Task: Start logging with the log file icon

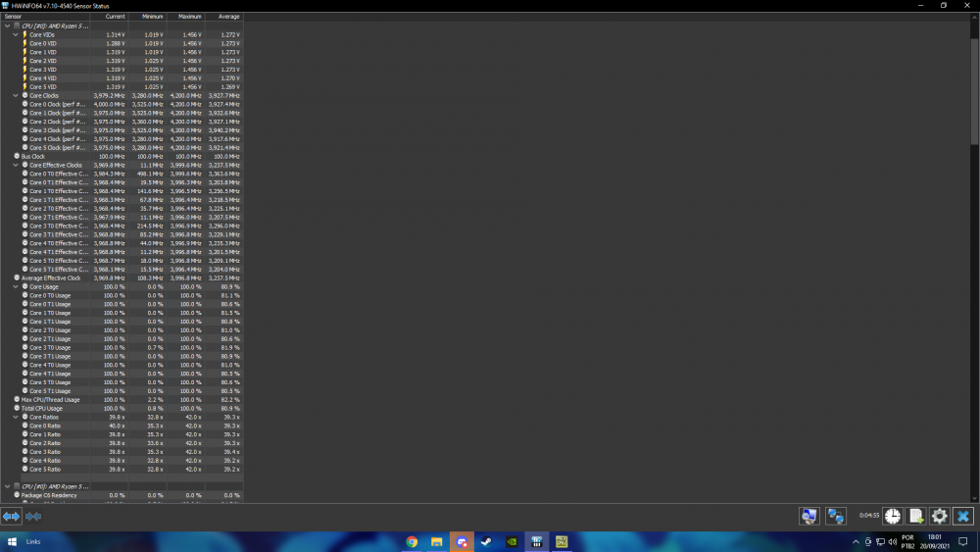Action: [916, 517]
